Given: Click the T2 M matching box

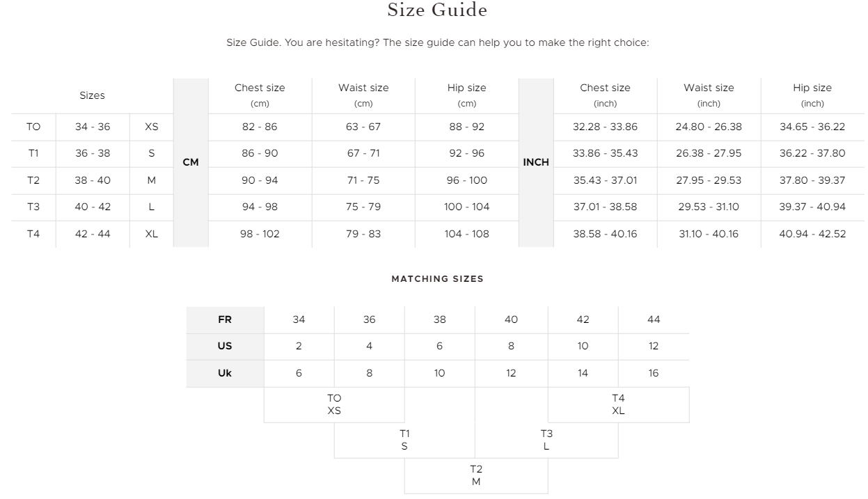Looking at the screenshot, I should tap(476, 475).
